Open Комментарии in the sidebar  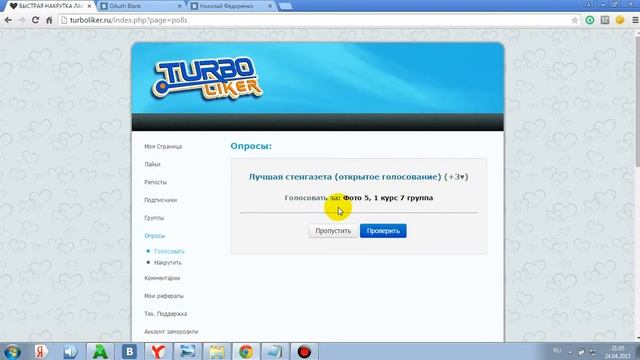pos(162,278)
